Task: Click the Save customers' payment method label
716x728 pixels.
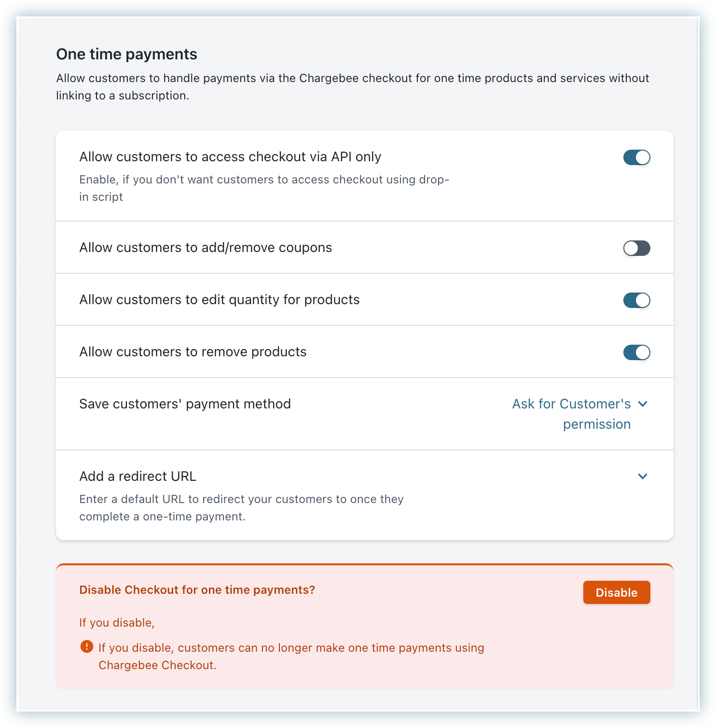Action: coord(185,404)
